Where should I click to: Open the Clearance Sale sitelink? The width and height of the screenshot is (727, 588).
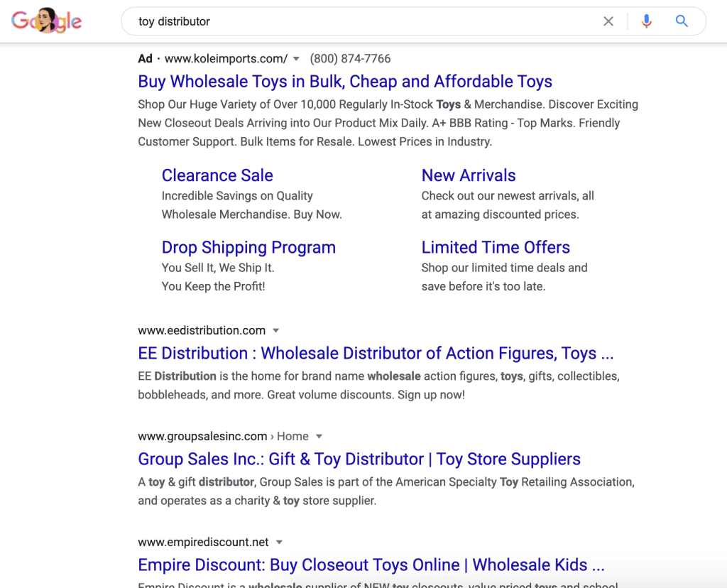(217, 175)
